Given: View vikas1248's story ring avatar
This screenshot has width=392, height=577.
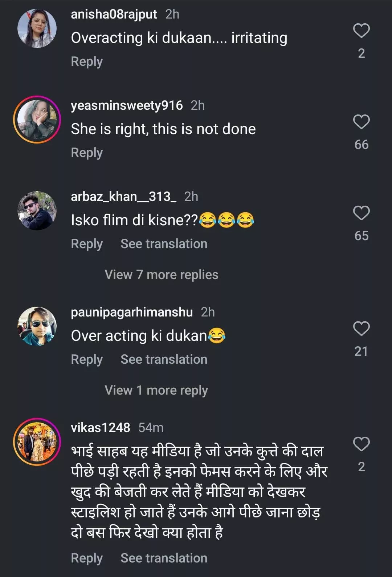Looking at the screenshot, I should [37, 442].
